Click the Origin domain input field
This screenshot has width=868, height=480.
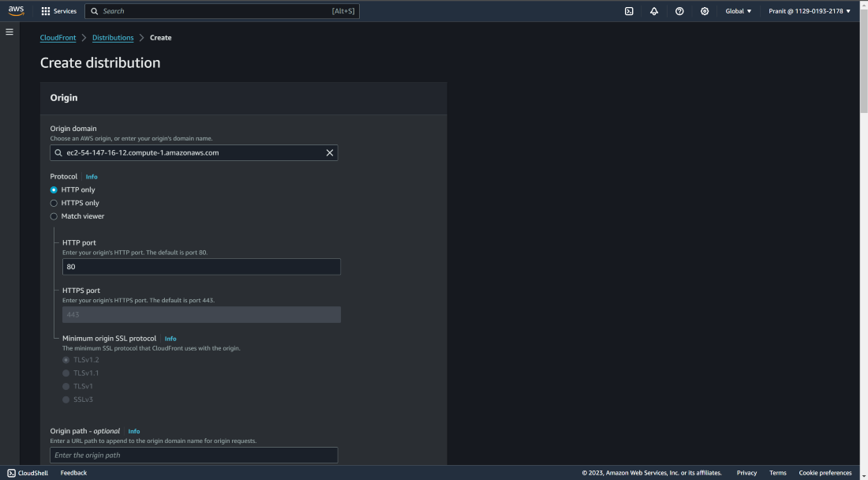click(x=194, y=153)
